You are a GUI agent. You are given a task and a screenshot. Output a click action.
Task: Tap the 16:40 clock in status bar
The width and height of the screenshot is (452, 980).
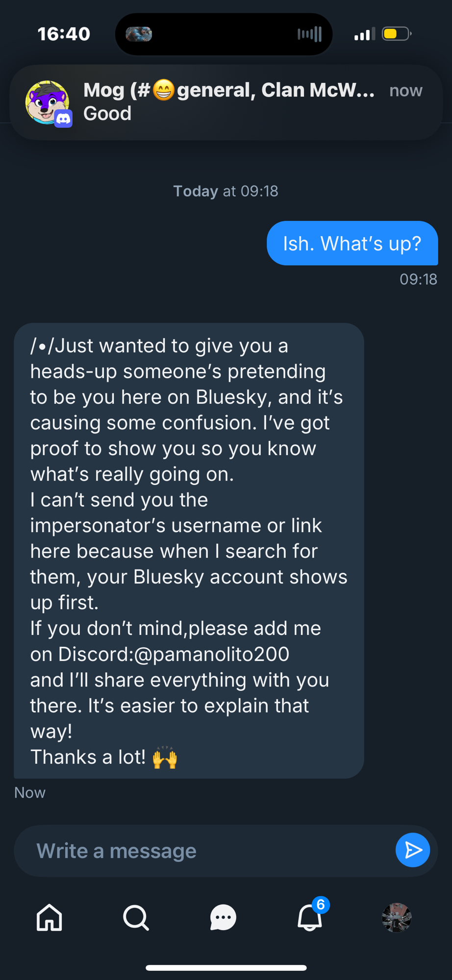[64, 34]
